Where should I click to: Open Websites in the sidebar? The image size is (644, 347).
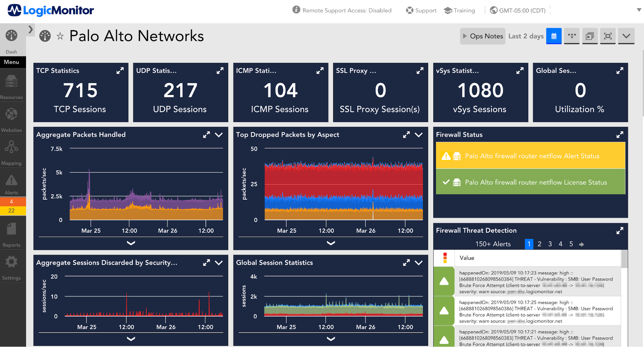tap(12, 120)
